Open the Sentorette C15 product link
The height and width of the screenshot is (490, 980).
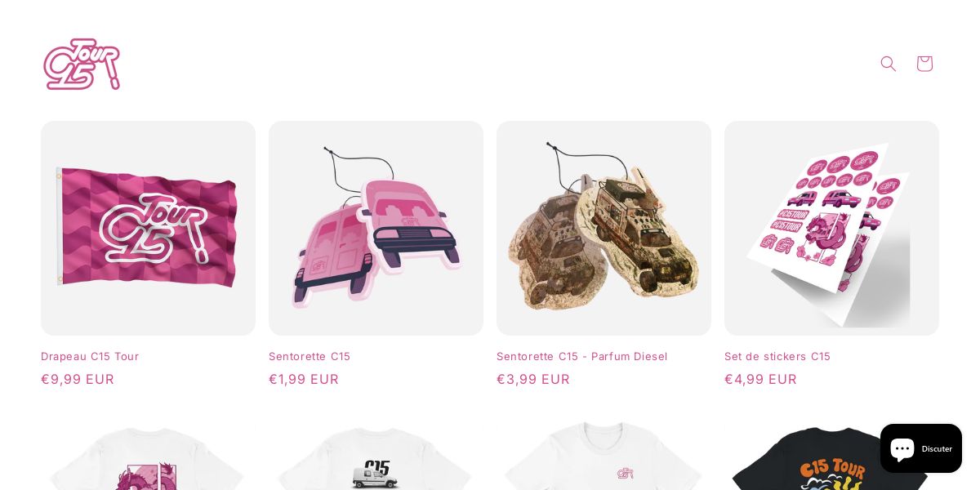(310, 356)
